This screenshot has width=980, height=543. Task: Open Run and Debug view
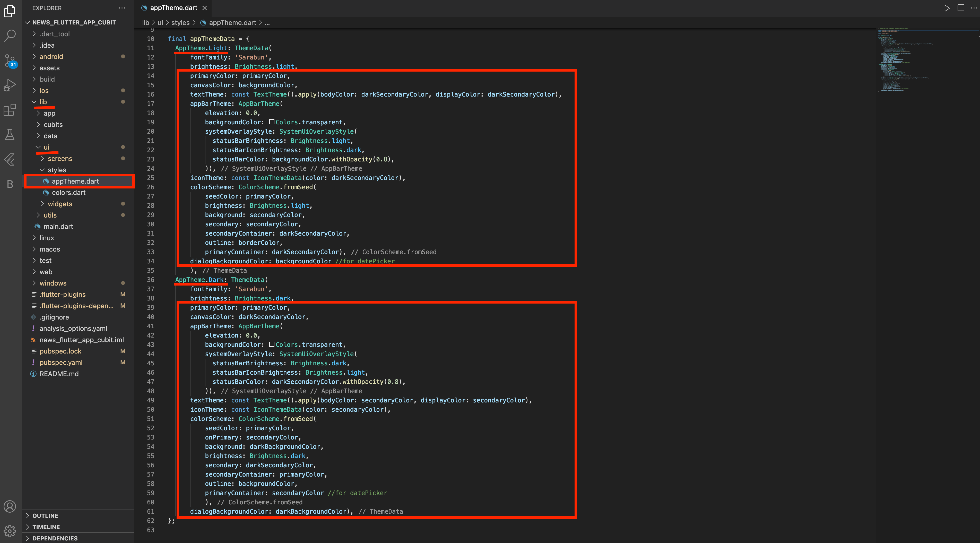[10, 85]
